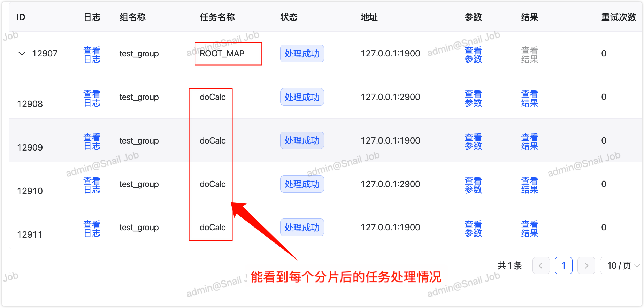
Task: View result of task 12908
Action: coord(530,98)
